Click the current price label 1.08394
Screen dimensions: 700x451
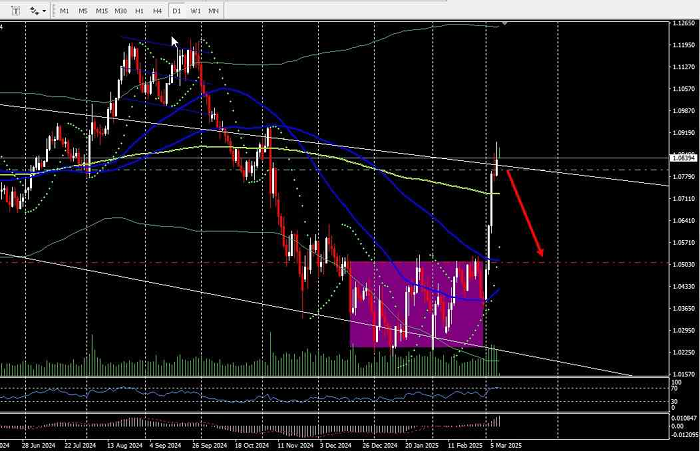pyautogui.click(x=684, y=158)
